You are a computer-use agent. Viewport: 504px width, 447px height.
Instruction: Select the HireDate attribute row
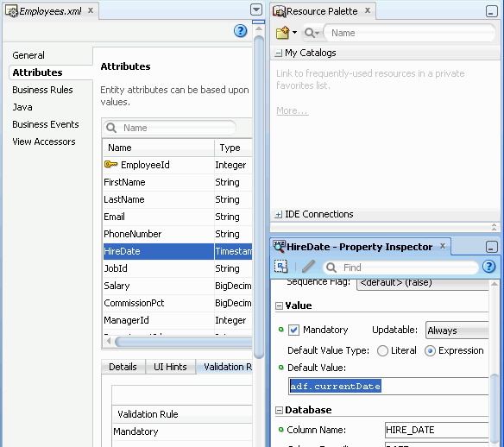click(x=178, y=251)
